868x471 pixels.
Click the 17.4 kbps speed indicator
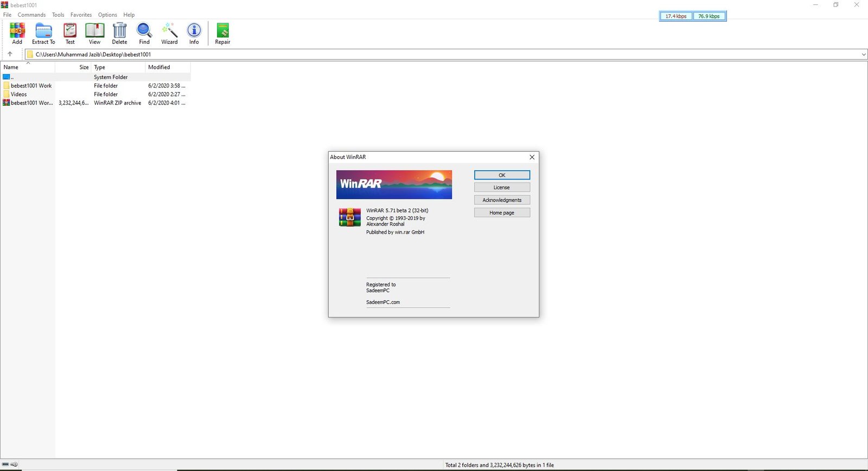pyautogui.click(x=676, y=16)
